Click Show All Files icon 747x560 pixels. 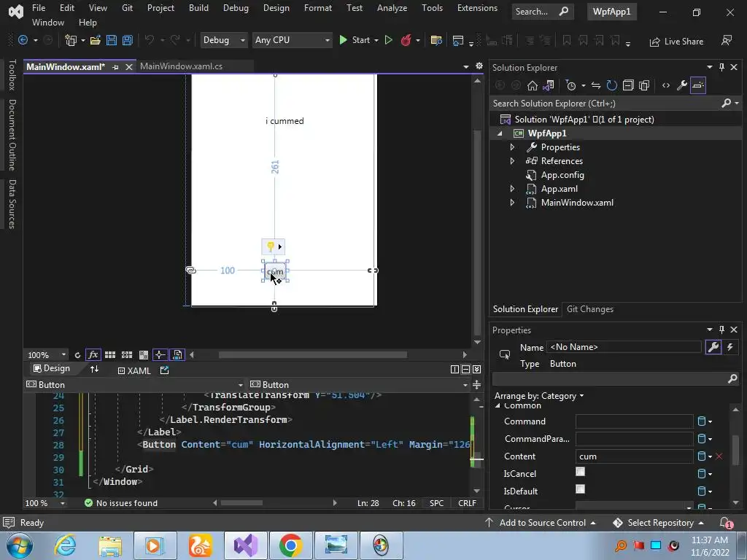click(x=644, y=86)
